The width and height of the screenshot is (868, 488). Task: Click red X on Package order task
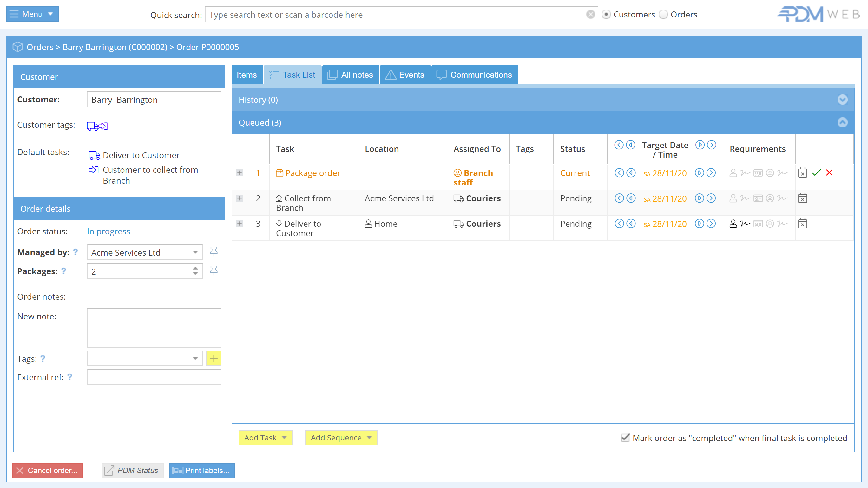tap(829, 173)
